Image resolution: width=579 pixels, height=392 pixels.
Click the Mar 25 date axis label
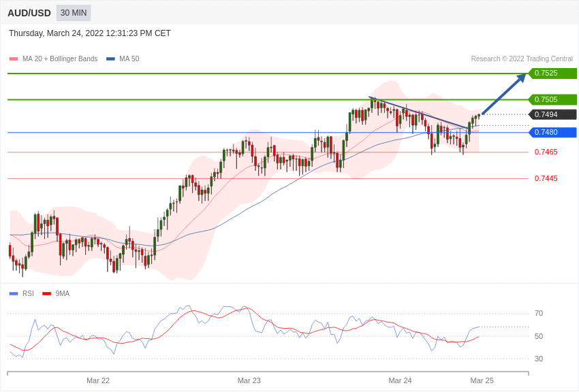[x=482, y=380]
